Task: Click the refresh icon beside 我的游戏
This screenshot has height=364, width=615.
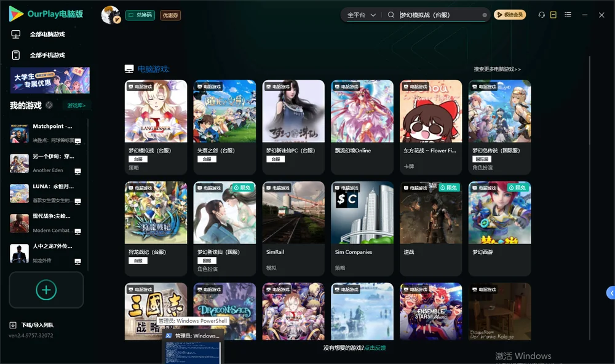Action: pyautogui.click(x=49, y=105)
